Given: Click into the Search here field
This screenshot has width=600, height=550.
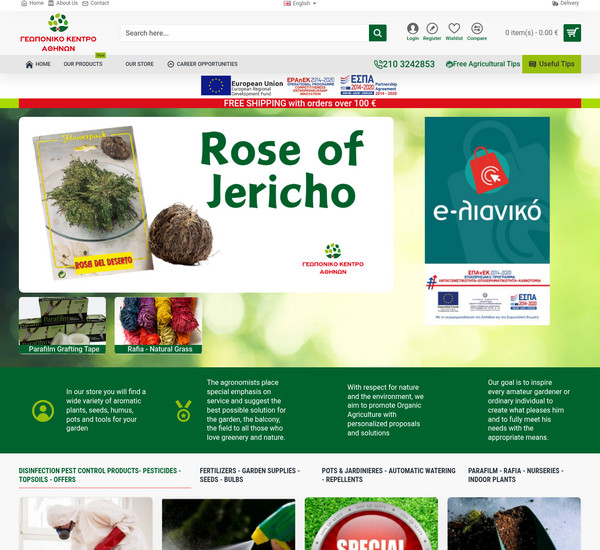Looking at the screenshot, I should (245, 33).
